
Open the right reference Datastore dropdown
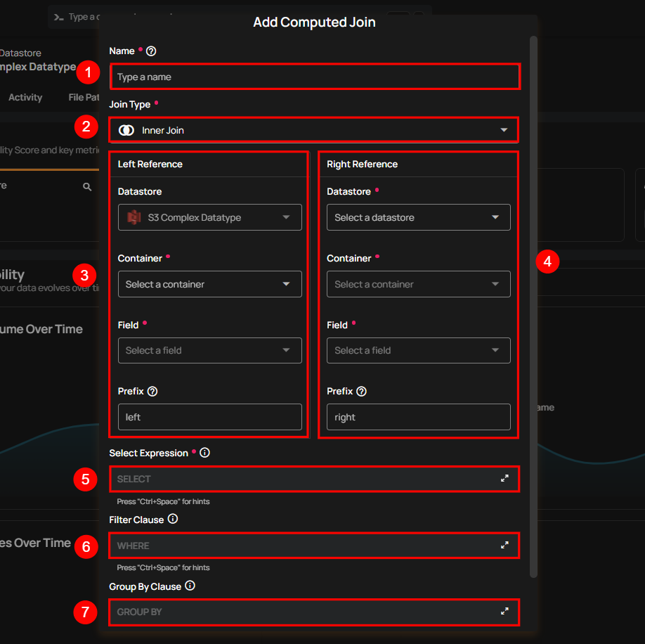tap(418, 218)
